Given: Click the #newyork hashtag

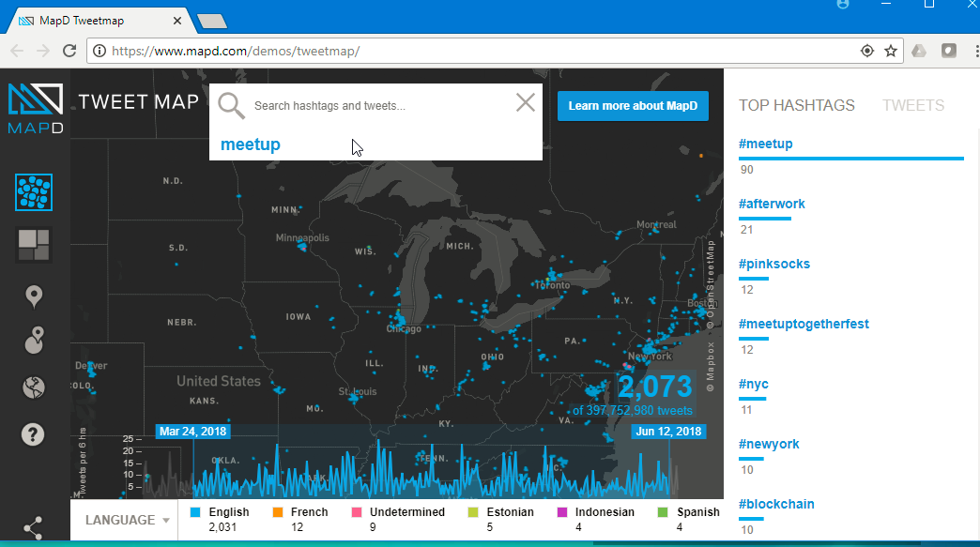Looking at the screenshot, I should coord(769,444).
